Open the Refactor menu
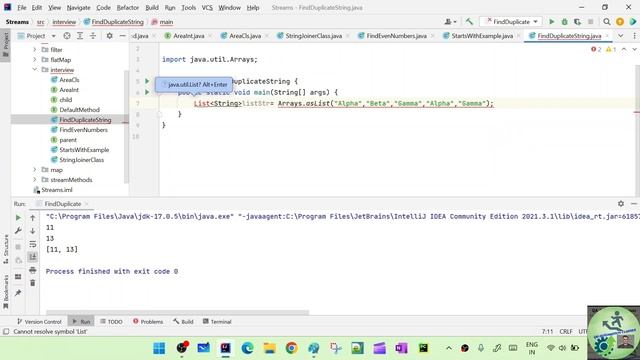 point(127,7)
